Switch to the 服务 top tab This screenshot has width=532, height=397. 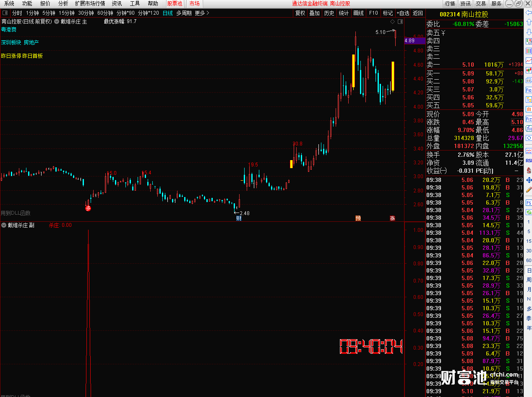coord(496,3)
